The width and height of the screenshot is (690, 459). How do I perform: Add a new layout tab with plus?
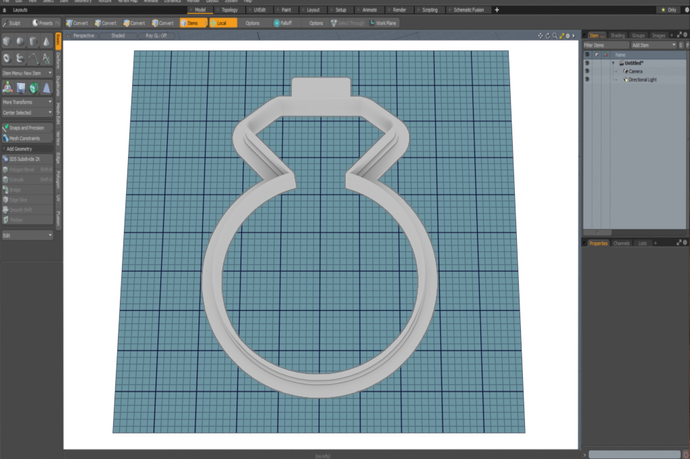[x=497, y=10]
